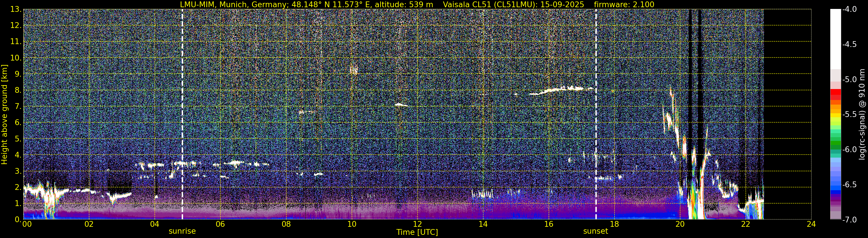This screenshot has height=238, width=868.
Task: Click the "7." height tick label
Action: point(18,107)
